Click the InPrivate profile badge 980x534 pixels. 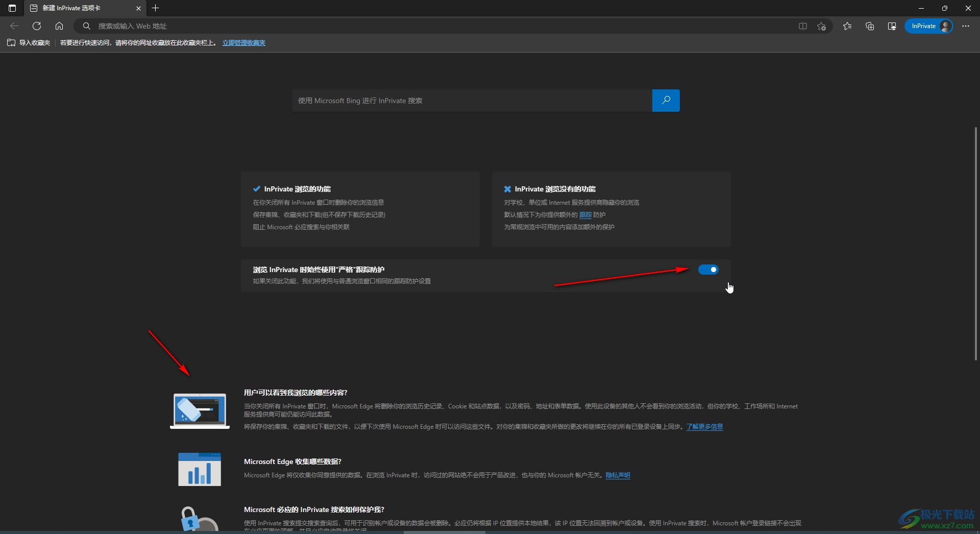click(929, 26)
